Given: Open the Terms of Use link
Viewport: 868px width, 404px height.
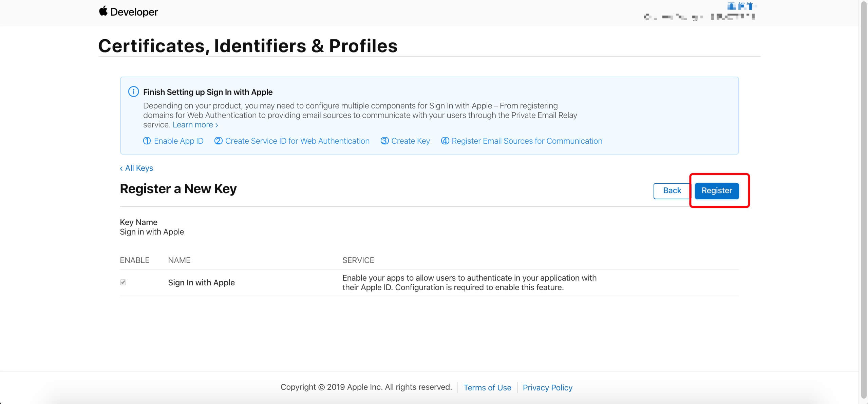Looking at the screenshot, I should [487, 387].
